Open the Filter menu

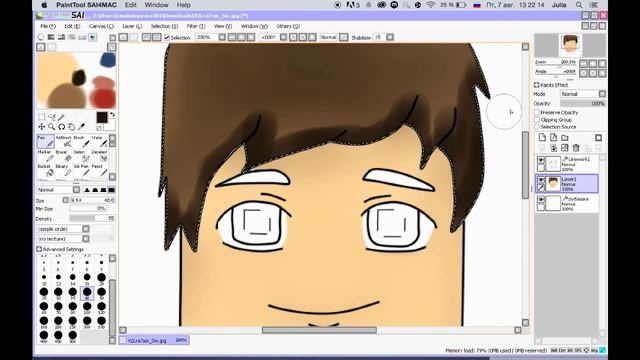tap(196, 26)
